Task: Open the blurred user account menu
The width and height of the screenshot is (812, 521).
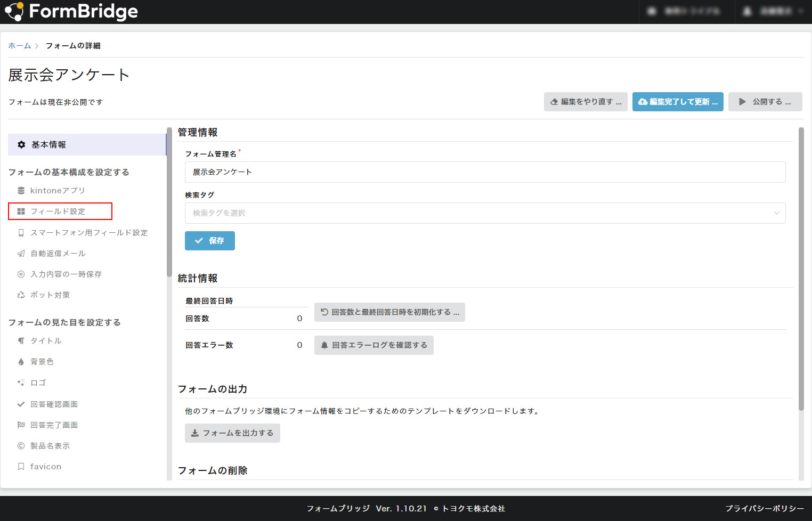Action: pos(774,11)
